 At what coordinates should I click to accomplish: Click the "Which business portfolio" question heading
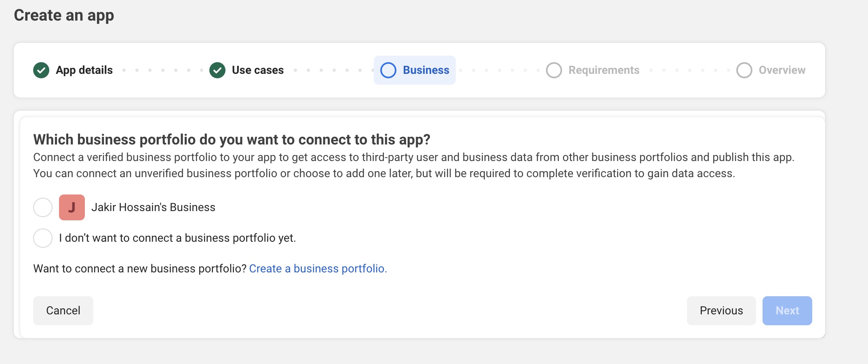click(x=232, y=140)
